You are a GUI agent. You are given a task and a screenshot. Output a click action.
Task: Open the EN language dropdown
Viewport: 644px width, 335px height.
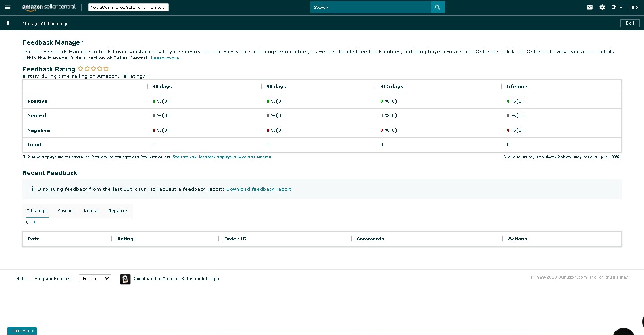click(x=617, y=8)
